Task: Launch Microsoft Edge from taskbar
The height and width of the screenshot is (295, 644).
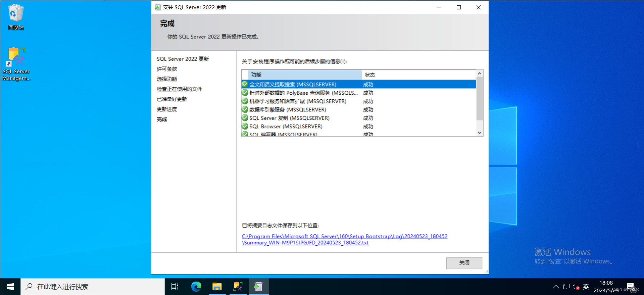Action: (196, 287)
